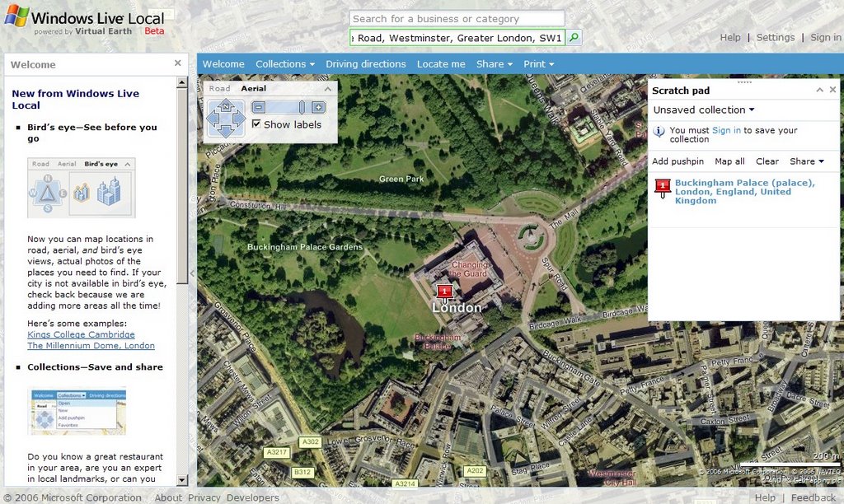Click the Changing the Guard map label
Screen dimensions: 844x504
(469, 269)
